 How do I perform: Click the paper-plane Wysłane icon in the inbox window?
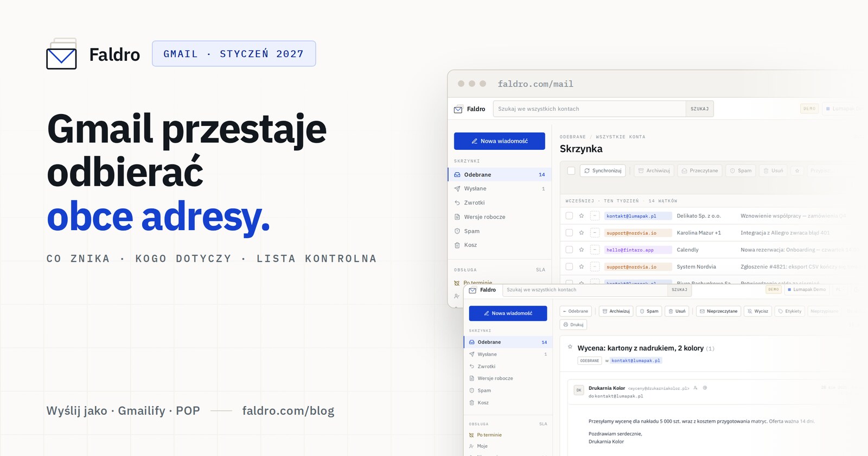pos(457,189)
